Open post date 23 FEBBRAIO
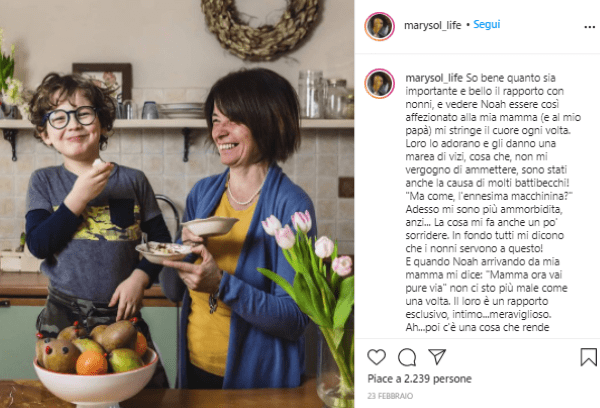Screen dimensions: 600x408 390,396
